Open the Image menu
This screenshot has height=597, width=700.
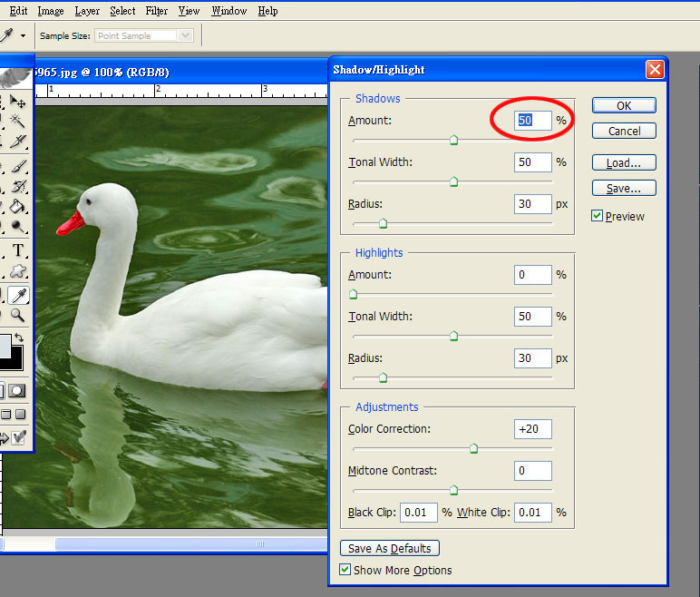[x=51, y=11]
